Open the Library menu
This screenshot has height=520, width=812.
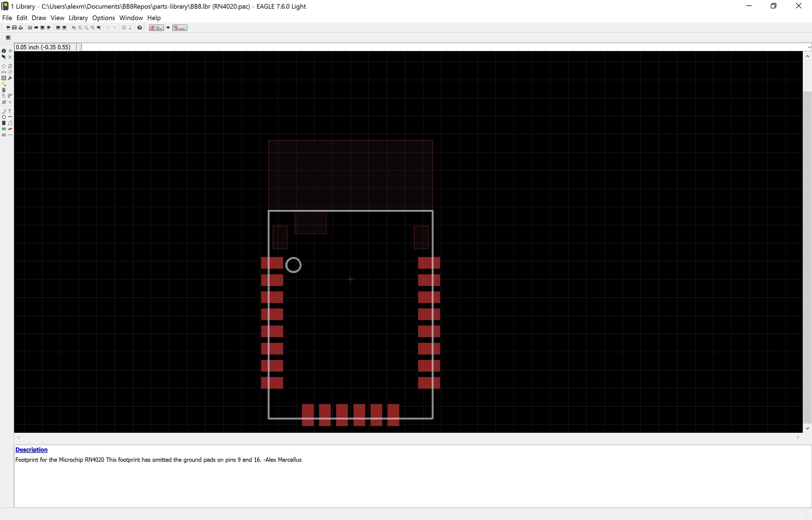click(78, 18)
